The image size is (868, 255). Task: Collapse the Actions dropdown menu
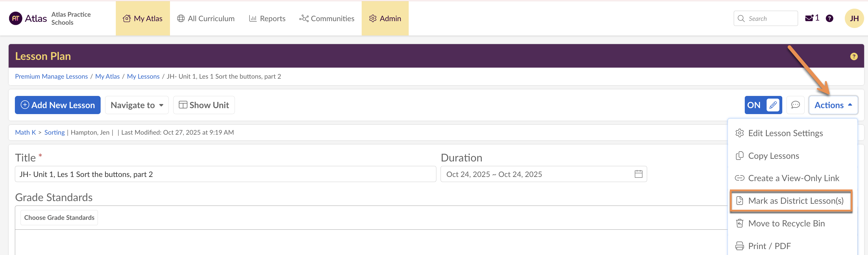833,105
